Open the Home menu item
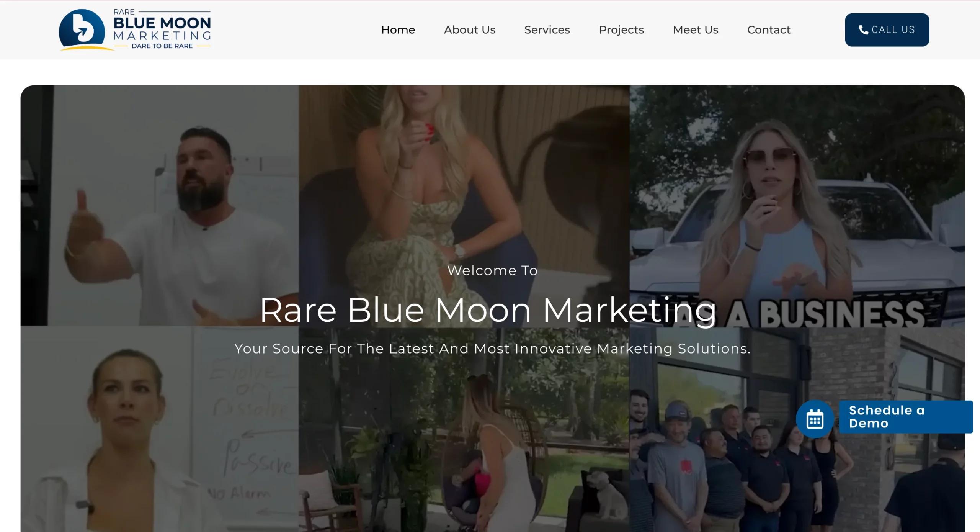The image size is (980, 532). click(x=398, y=30)
